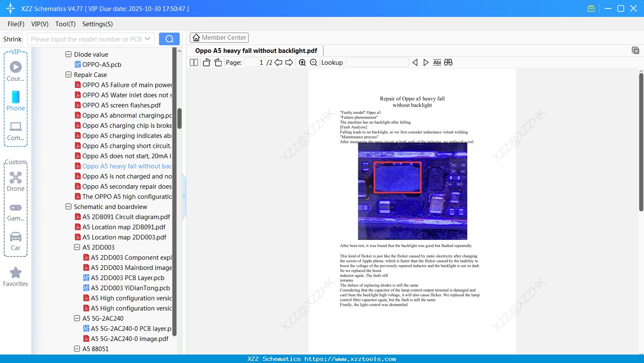The image size is (644, 363).
Task: Open 'Oppo A5 charging indicates' case
Action: [x=123, y=135]
